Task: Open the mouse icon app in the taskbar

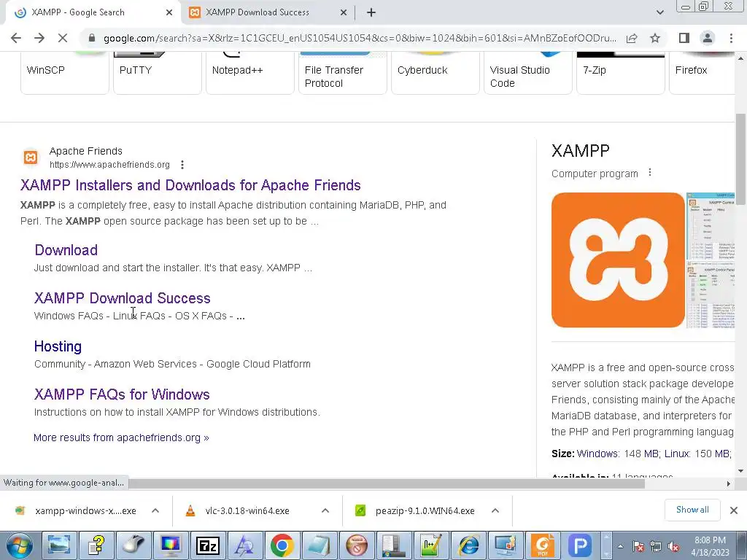Action: (133, 545)
